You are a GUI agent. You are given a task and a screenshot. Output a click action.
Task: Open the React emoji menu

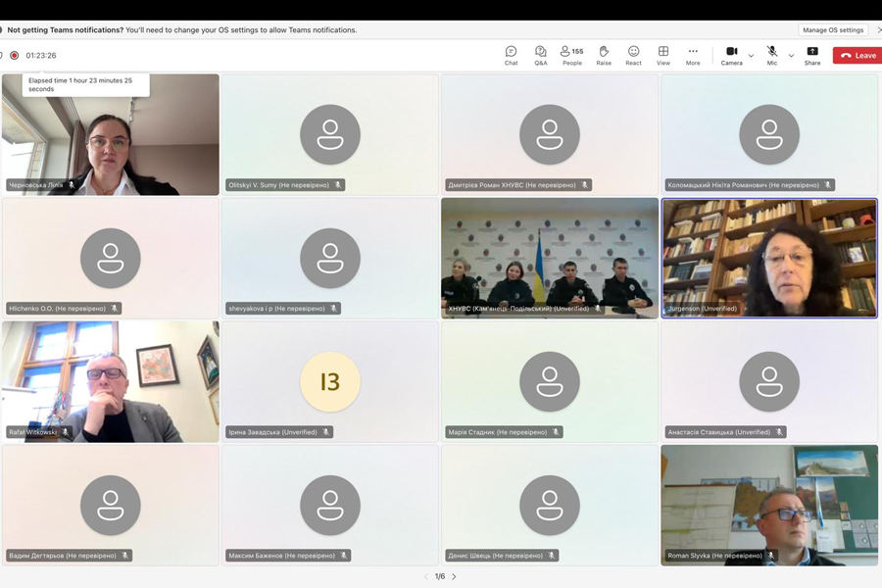point(633,55)
